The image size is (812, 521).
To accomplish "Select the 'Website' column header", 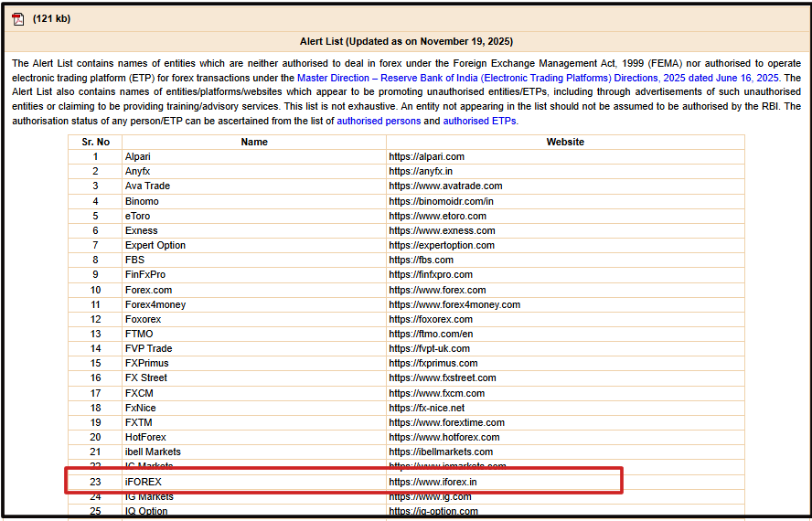I will tap(565, 142).
